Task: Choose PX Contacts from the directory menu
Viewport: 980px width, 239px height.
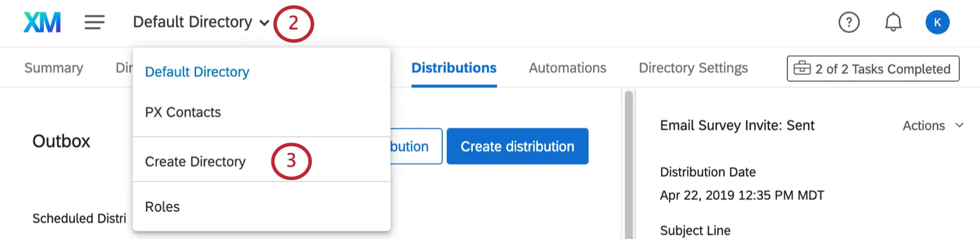Action: click(183, 112)
